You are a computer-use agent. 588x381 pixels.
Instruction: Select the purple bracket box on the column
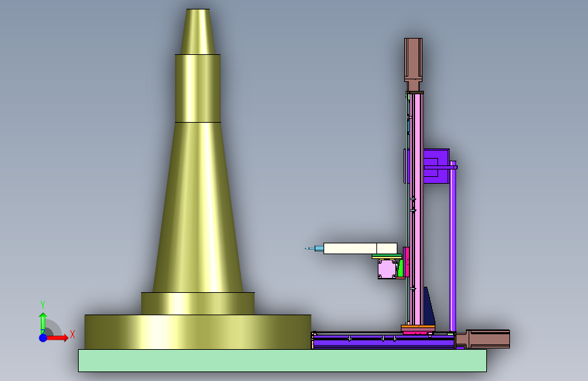[x=436, y=166]
